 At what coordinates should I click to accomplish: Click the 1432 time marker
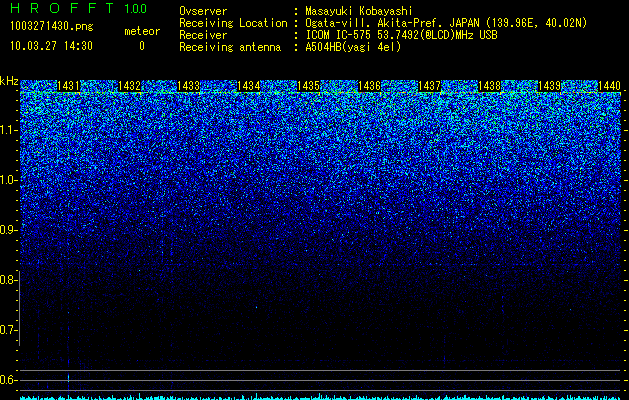(x=129, y=86)
